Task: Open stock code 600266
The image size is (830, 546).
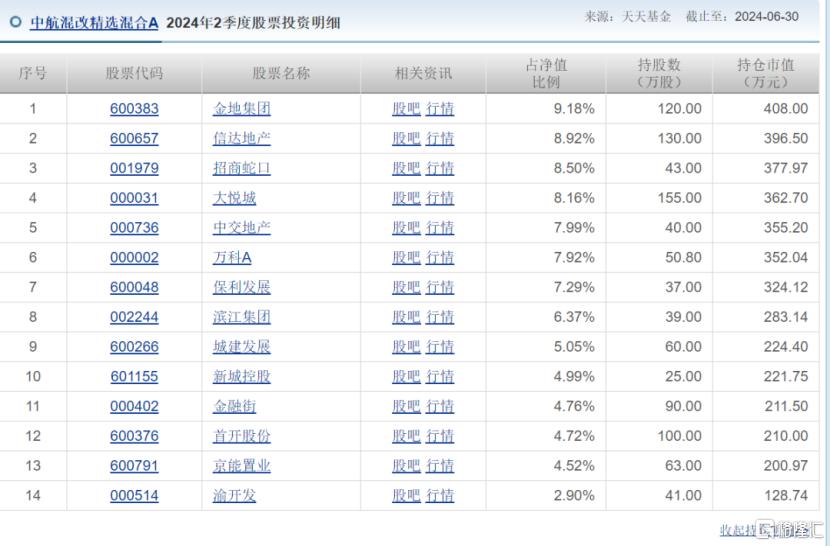Action: pyautogui.click(x=134, y=346)
